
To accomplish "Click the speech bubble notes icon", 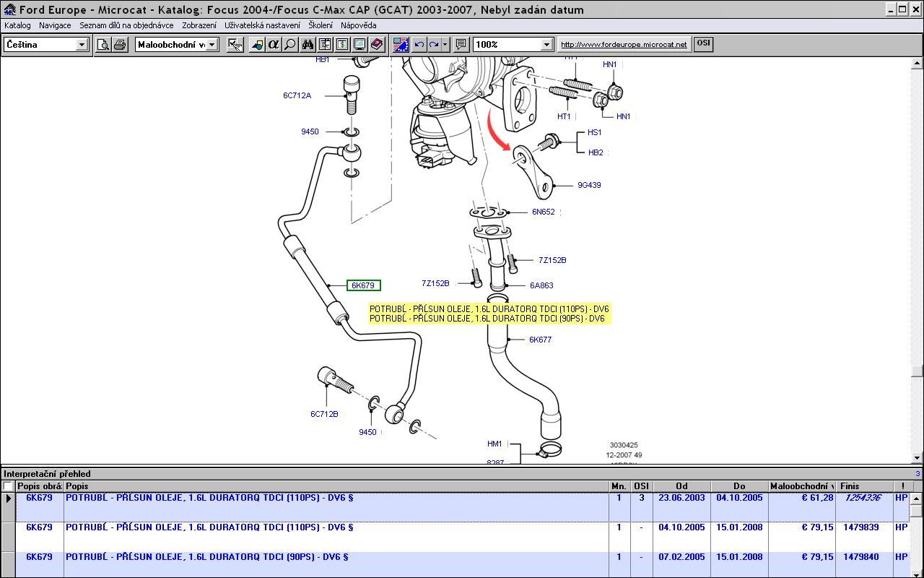I will (461, 45).
